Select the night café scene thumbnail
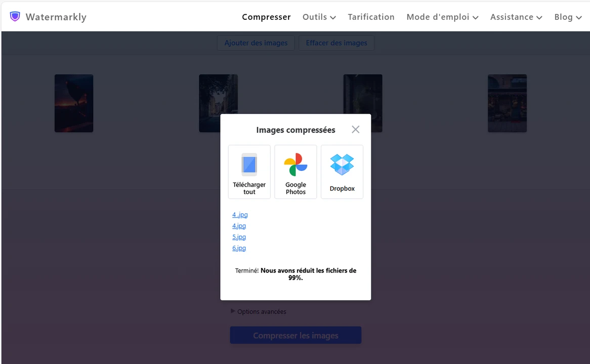This screenshot has width=590, height=364. (507, 103)
